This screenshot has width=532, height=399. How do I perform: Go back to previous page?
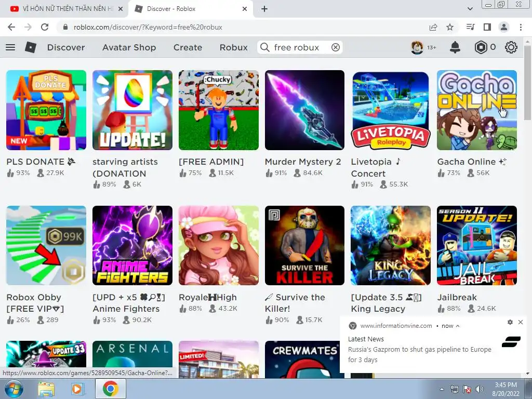[11, 27]
